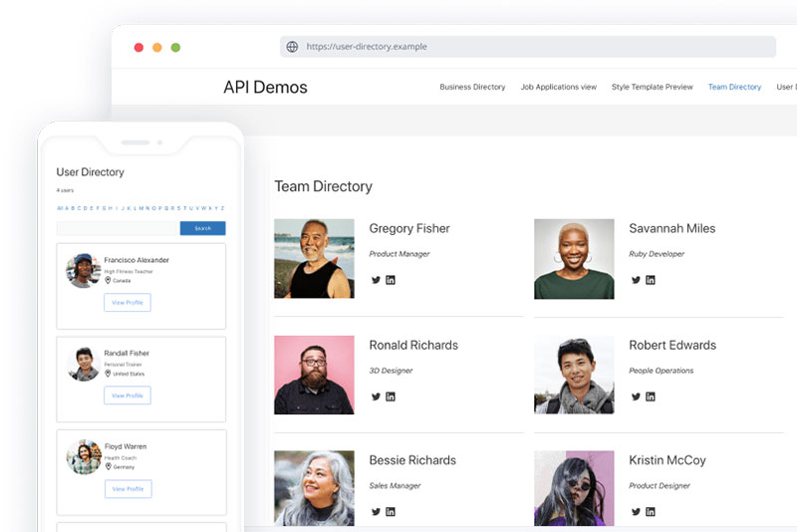Image resolution: width=797 pixels, height=532 pixels.
Task: Click Ronald Richards' photo
Action: tap(314, 375)
